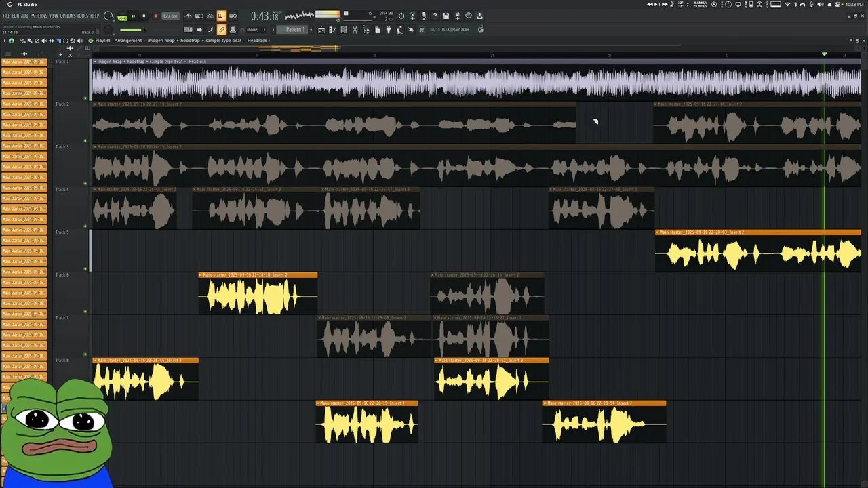Viewport: 868px width, 488px height.
Task: Toggle the metronome icon
Action: tap(188, 16)
